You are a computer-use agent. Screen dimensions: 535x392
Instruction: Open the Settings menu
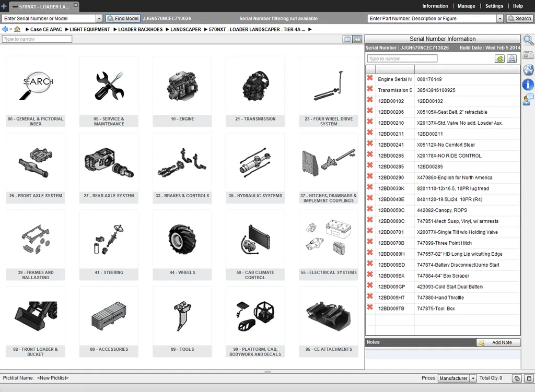coord(494,6)
